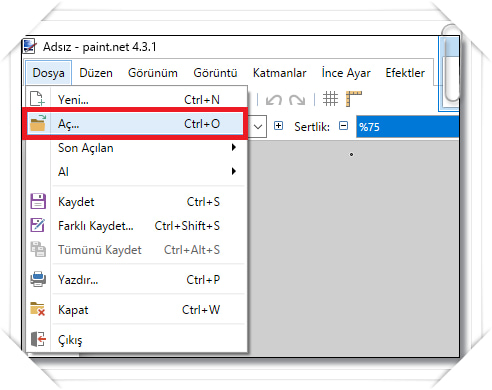Viewport: 492px width, 390px height.
Task: Open the Görünüm menu
Action: click(153, 73)
